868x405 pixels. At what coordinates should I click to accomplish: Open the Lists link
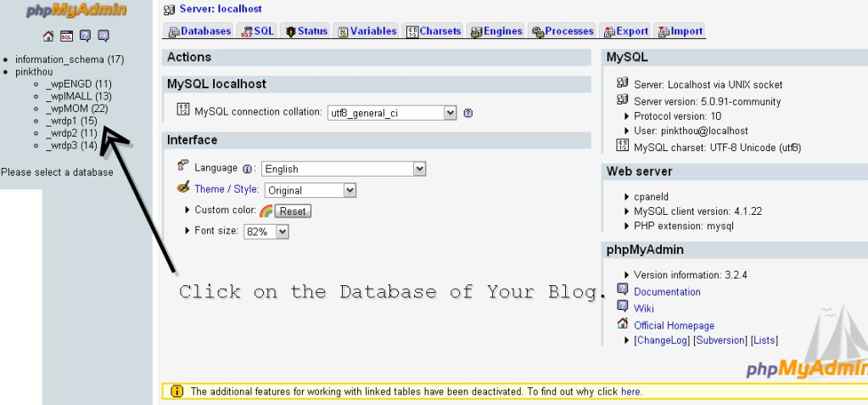coord(764,340)
